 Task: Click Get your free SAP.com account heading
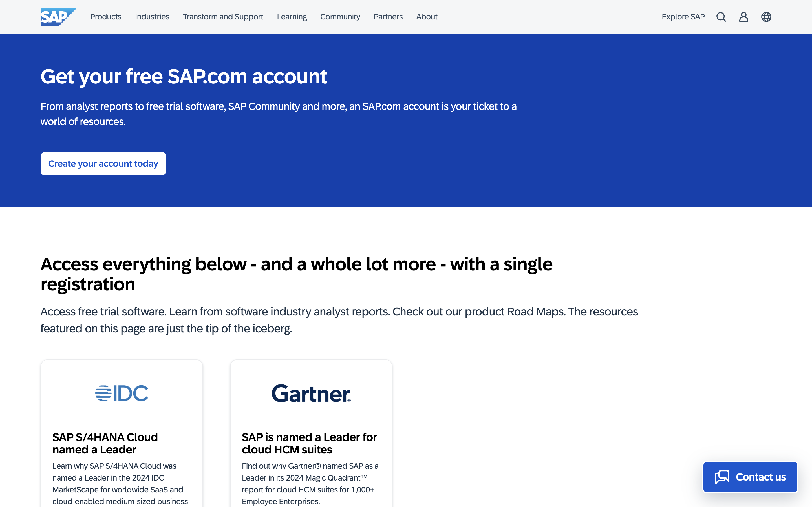pyautogui.click(x=184, y=76)
